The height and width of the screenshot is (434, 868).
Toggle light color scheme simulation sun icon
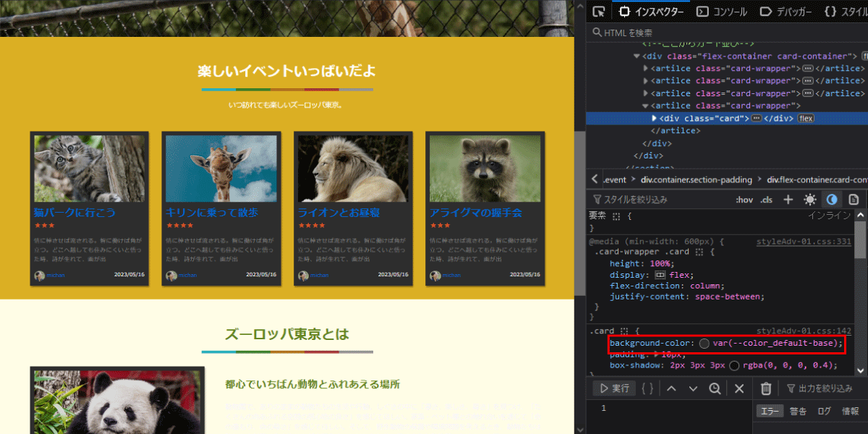pyautogui.click(x=810, y=199)
